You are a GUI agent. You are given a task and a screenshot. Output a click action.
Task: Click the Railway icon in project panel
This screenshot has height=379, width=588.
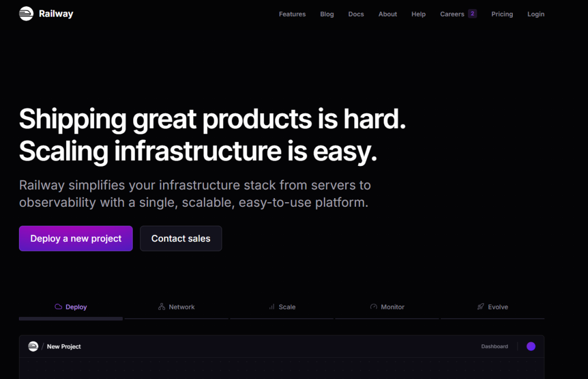coord(33,346)
